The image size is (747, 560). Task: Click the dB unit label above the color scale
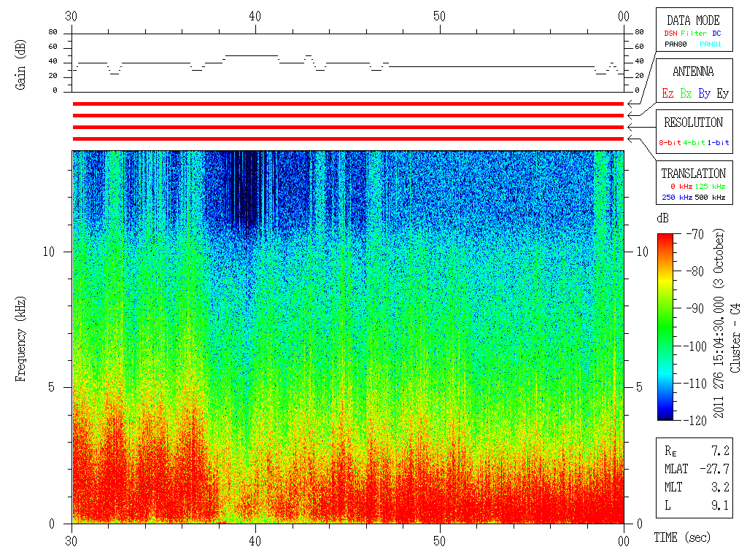(x=662, y=218)
